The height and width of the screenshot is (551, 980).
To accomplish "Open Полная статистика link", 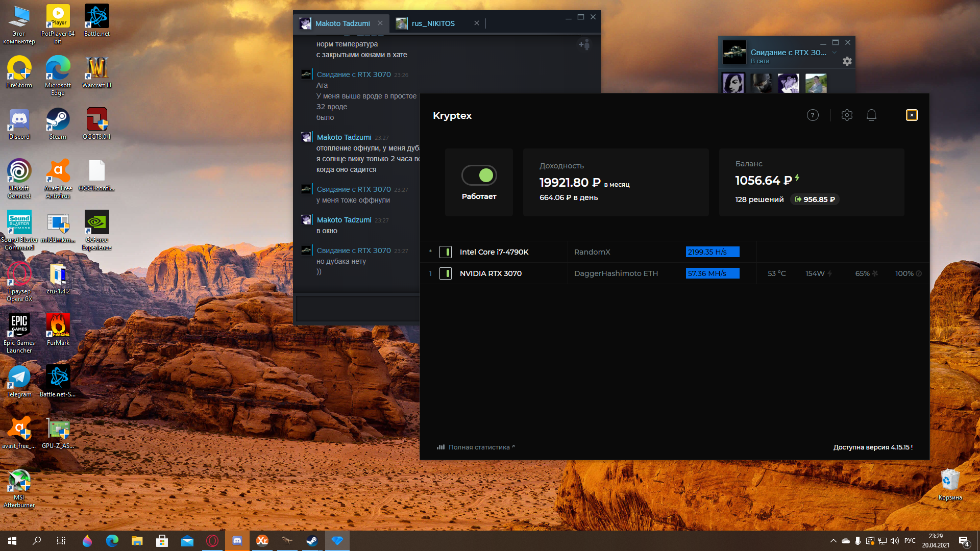I will (478, 447).
